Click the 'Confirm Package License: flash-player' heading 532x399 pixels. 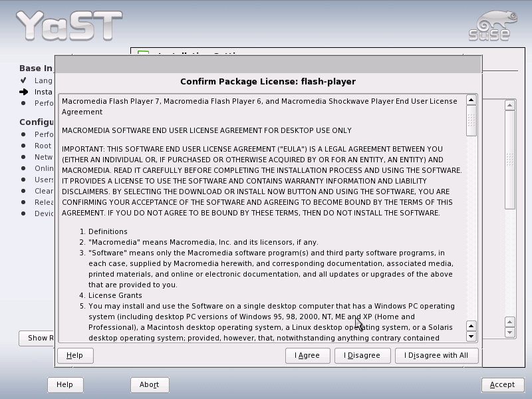point(268,82)
